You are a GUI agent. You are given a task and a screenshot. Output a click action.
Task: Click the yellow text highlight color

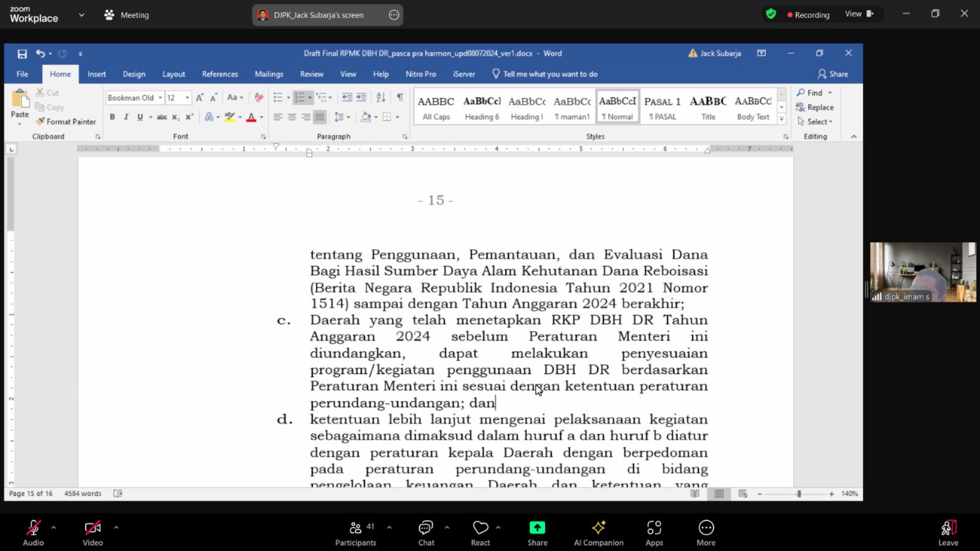(230, 117)
